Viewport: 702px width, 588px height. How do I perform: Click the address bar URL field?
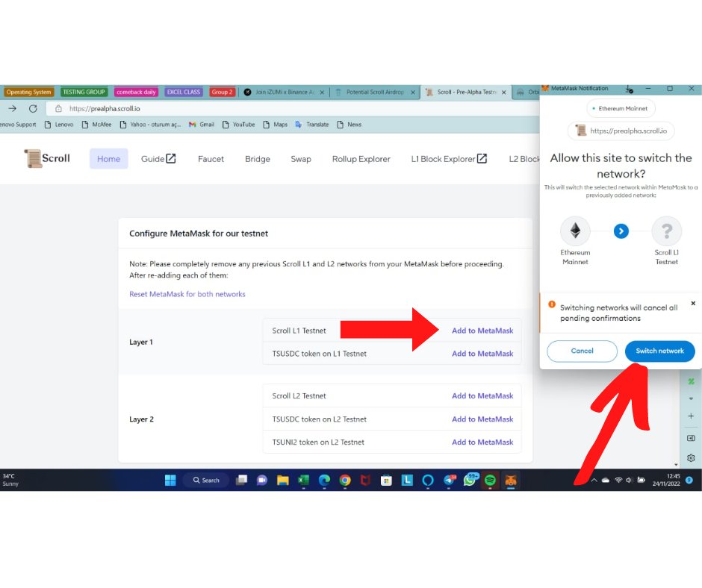pyautogui.click(x=291, y=108)
